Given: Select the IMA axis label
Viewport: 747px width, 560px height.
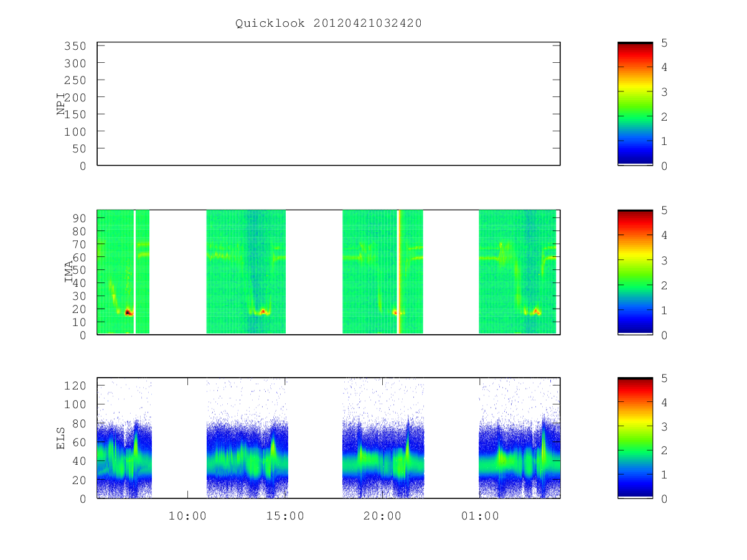Looking at the screenshot, I should click(68, 272).
